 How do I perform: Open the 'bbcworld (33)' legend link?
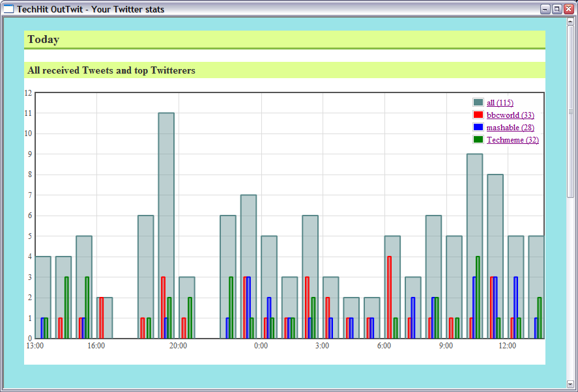510,115
